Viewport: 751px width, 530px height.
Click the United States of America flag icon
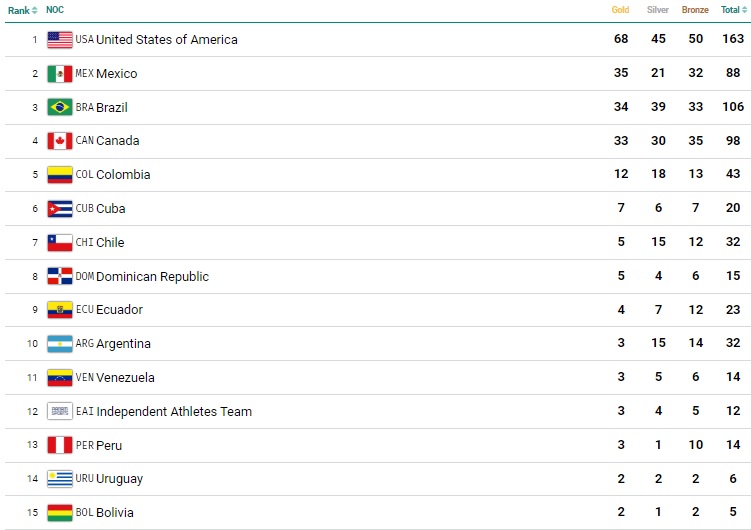coord(60,40)
